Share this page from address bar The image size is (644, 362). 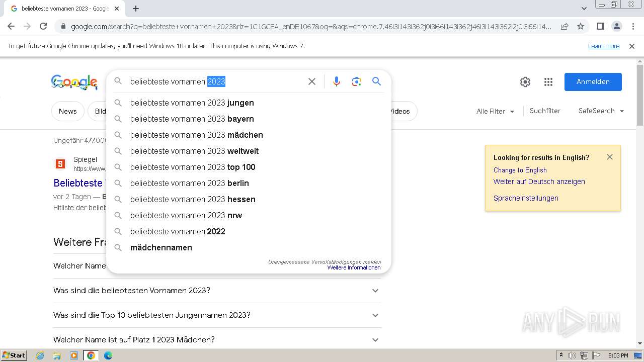[x=565, y=26]
